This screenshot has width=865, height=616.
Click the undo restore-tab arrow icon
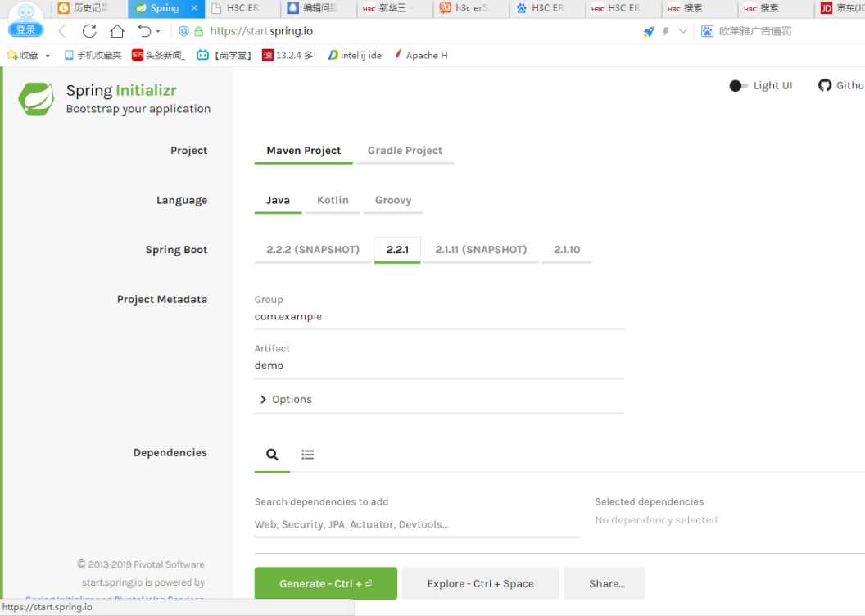pos(144,31)
